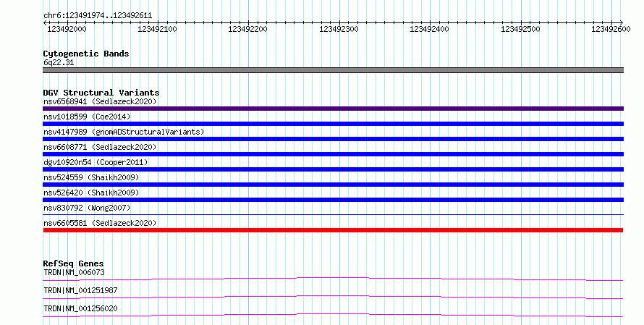Screen dimensions: 644x325
Task: Click the chr6:123491974..123492611 coordinate label
Action: click(x=98, y=16)
